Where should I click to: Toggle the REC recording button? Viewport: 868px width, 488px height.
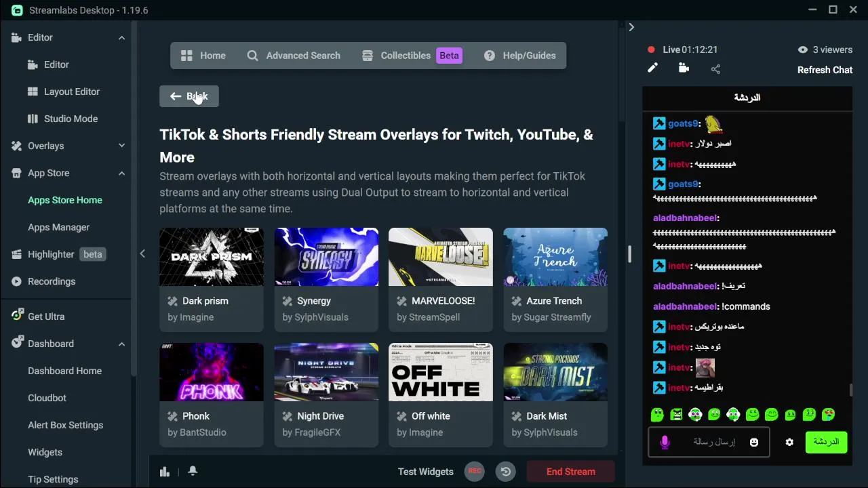475,471
